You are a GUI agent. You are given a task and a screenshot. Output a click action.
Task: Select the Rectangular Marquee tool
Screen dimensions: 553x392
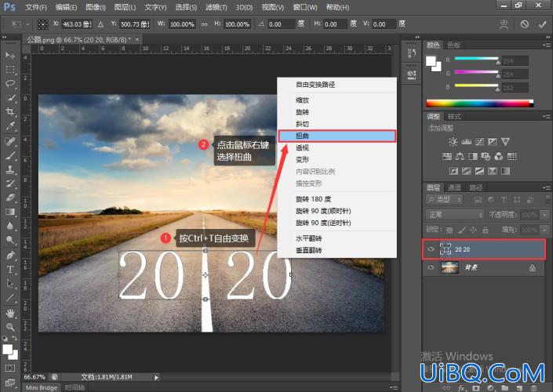pyautogui.click(x=10, y=70)
